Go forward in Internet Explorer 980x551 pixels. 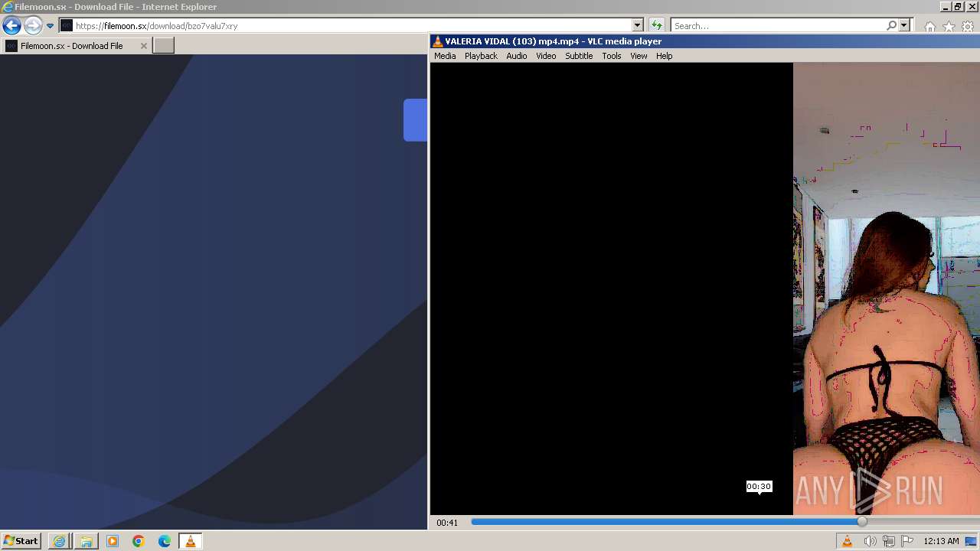pyautogui.click(x=32, y=26)
